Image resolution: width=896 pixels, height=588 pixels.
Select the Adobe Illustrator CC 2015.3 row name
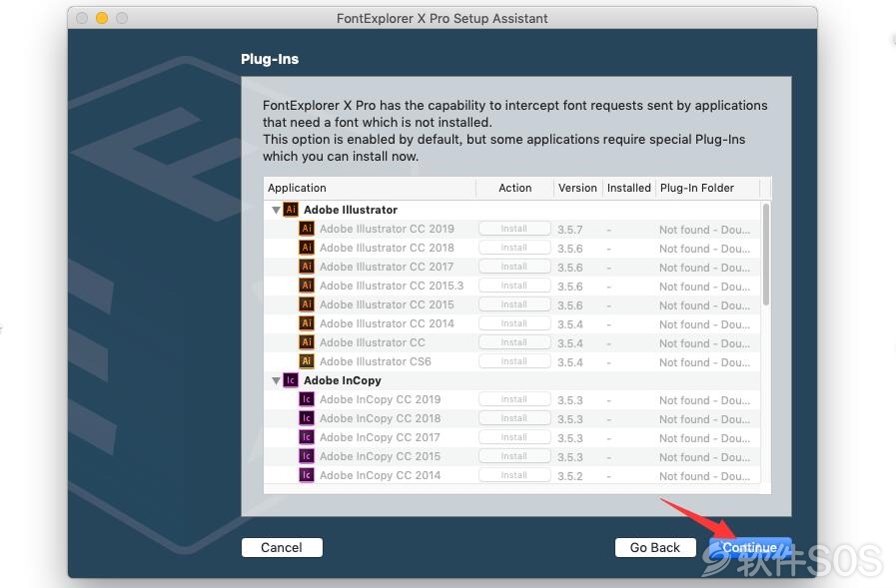(x=392, y=286)
